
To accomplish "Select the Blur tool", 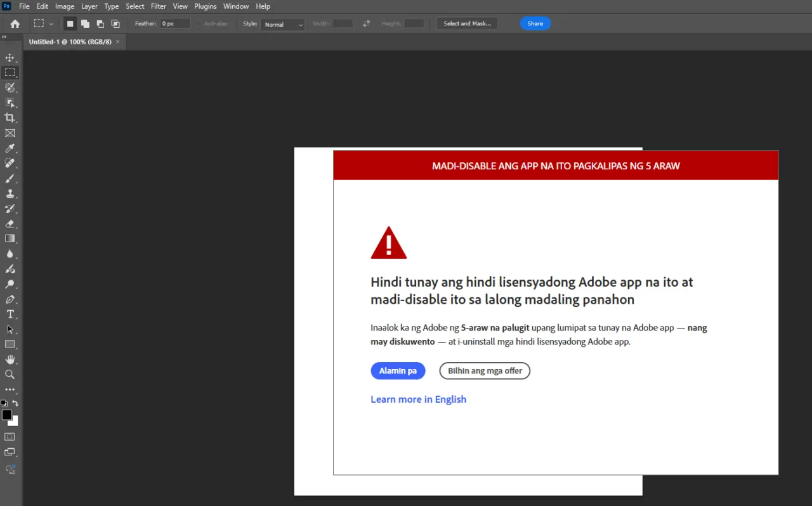I will 10,254.
